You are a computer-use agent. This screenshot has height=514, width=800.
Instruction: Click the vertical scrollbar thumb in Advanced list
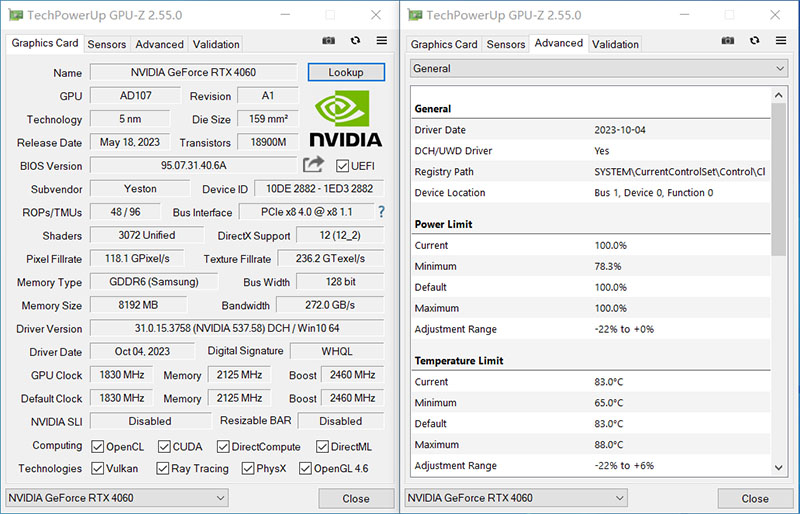click(x=779, y=179)
